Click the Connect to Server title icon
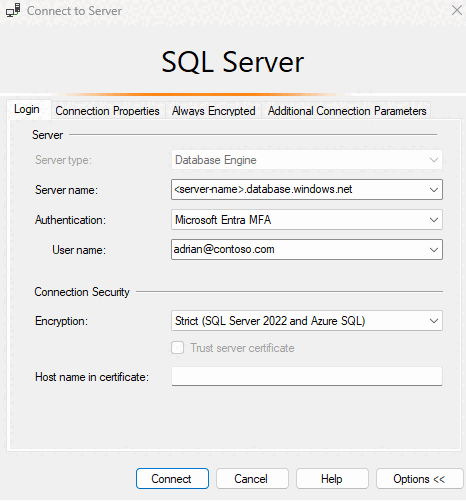The width and height of the screenshot is (466, 501). [13, 10]
